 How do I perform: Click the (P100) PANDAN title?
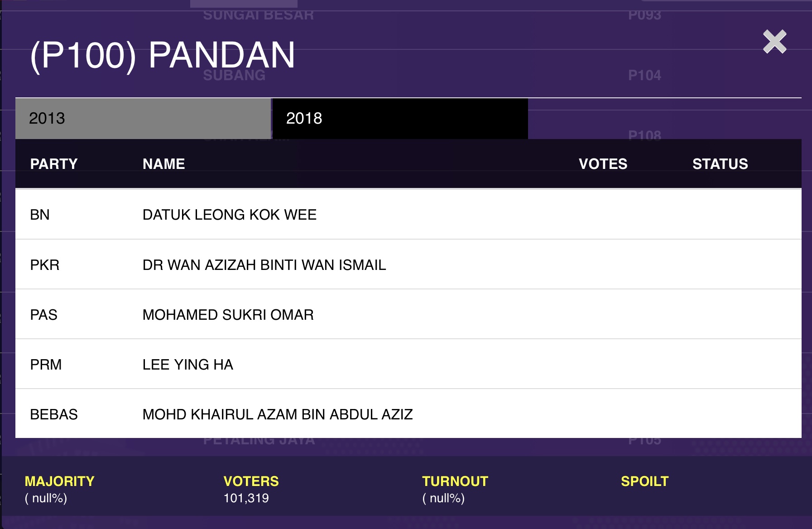(x=163, y=55)
